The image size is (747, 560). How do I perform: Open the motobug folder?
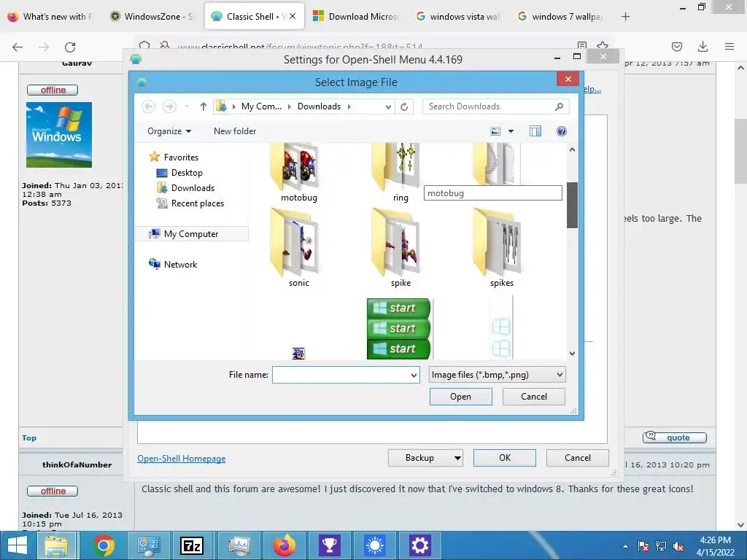pyautogui.click(x=298, y=172)
